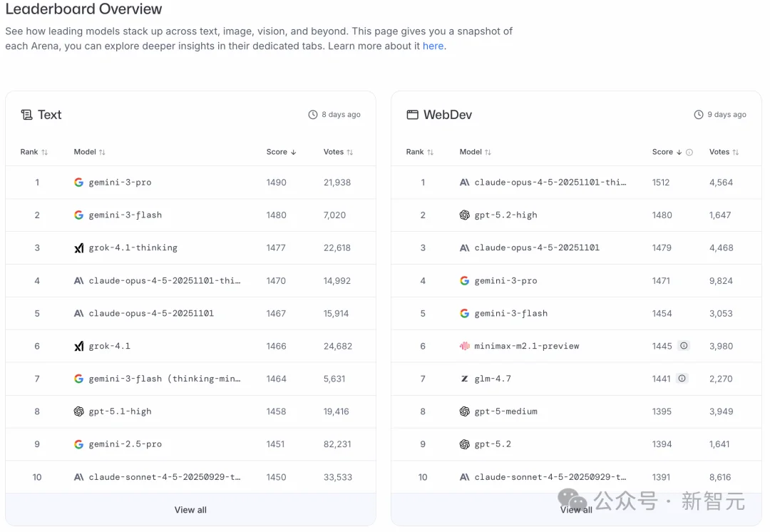Viewport: 770px width, 532px height.
Task: Sort Text table by Model column
Action: [x=89, y=152]
